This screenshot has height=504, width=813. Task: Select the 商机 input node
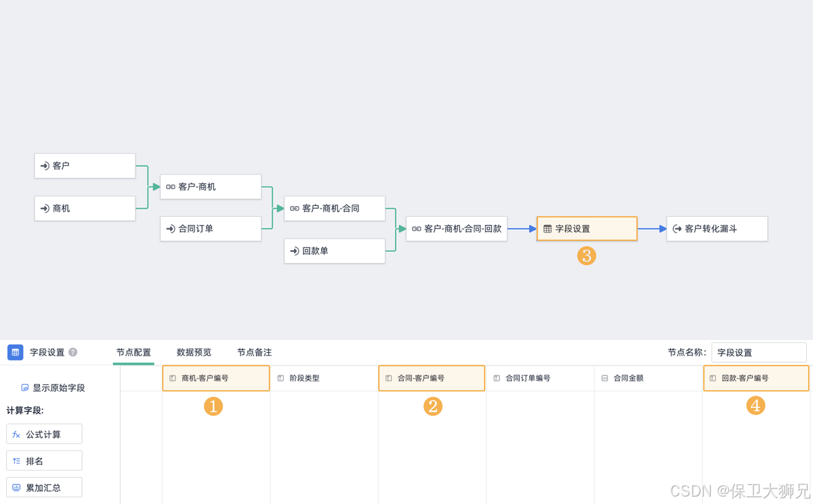click(x=85, y=209)
